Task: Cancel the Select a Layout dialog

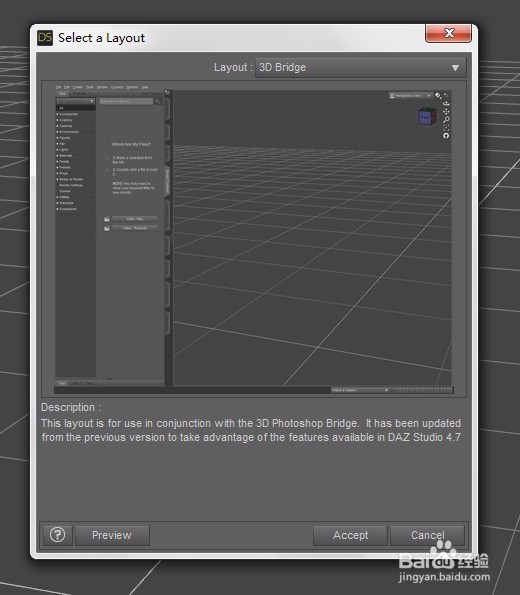Action: tap(427, 535)
